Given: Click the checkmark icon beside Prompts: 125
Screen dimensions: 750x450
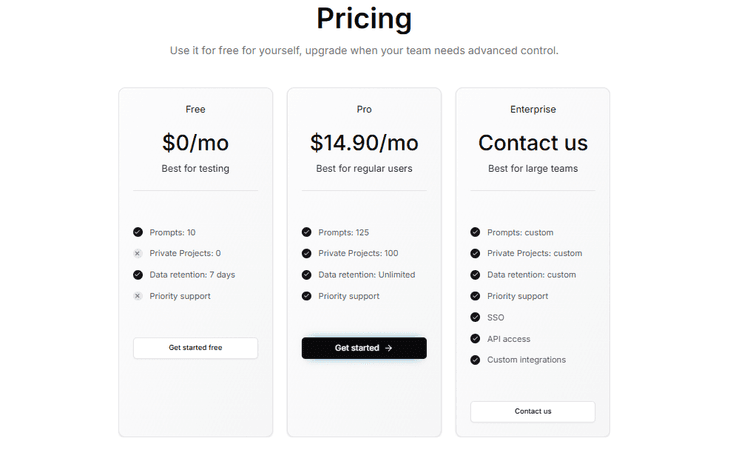Looking at the screenshot, I should tap(307, 232).
